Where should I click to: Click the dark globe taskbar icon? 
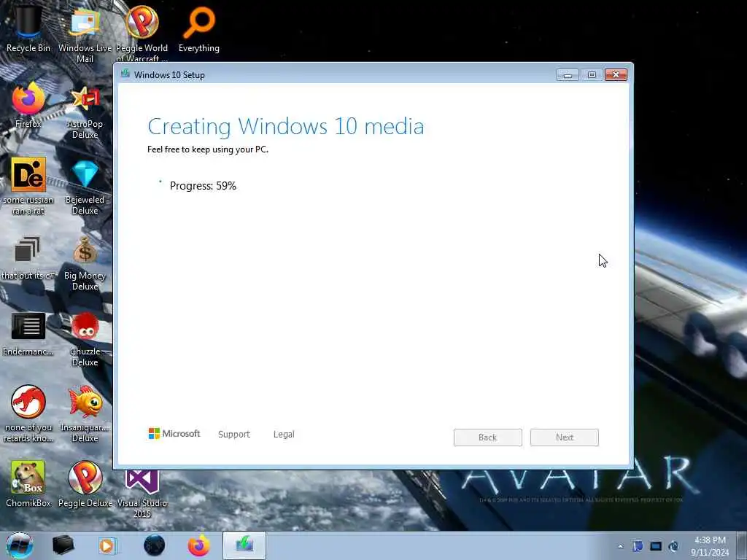tap(154, 545)
